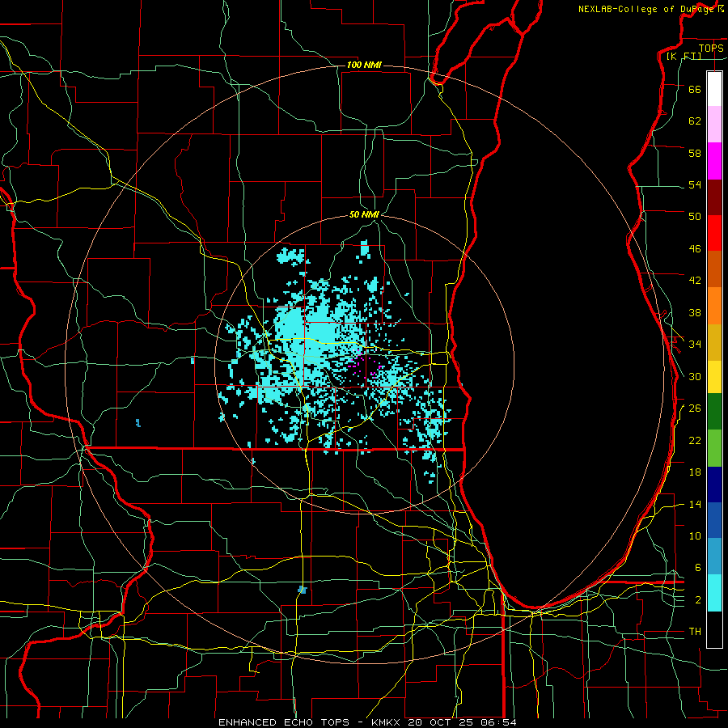Click the "50 NMI" range ring label
The image size is (728, 728).
tap(364, 214)
